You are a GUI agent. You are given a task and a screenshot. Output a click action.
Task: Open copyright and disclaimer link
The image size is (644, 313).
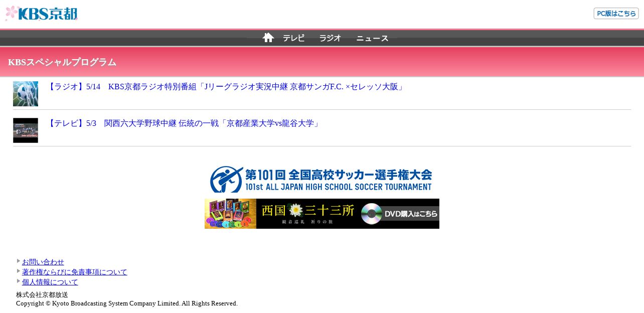(x=75, y=272)
